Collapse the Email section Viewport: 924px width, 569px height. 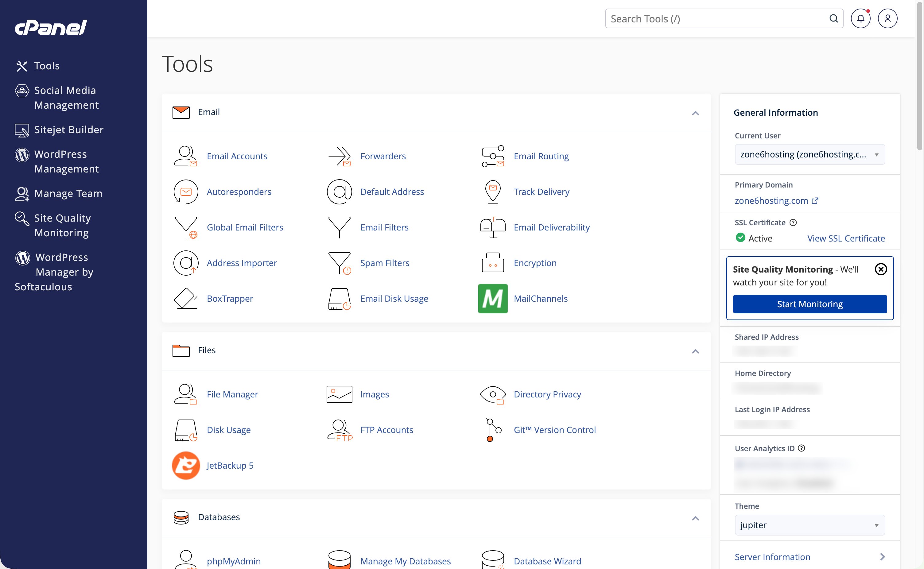pyautogui.click(x=695, y=113)
